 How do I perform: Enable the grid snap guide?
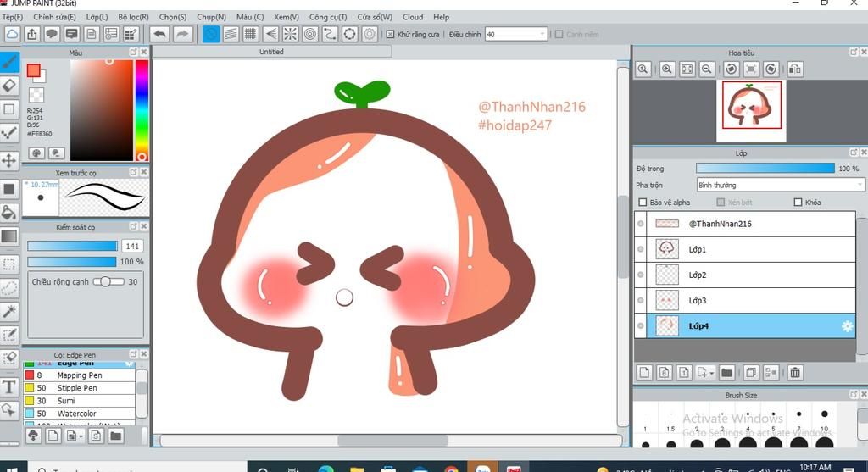click(251, 34)
